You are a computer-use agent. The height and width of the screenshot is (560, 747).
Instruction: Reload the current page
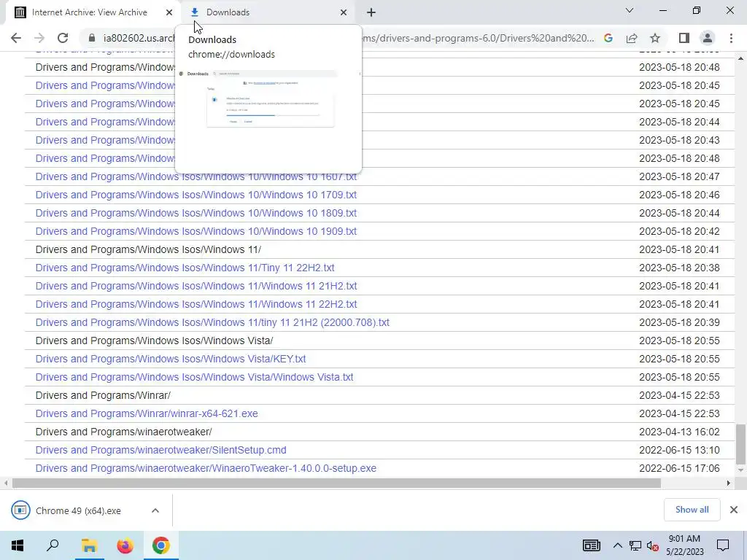63,38
